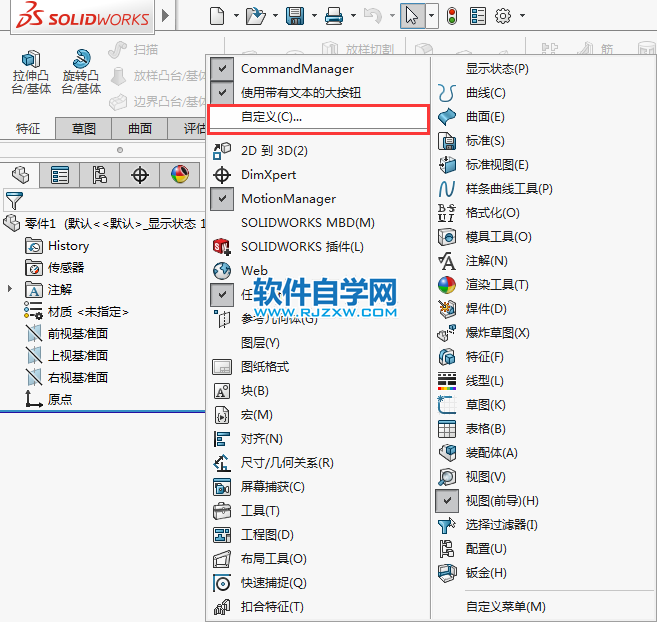Open the Undo dropdown arrow
Image resolution: width=657 pixels, height=622 pixels.
(392, 16)
